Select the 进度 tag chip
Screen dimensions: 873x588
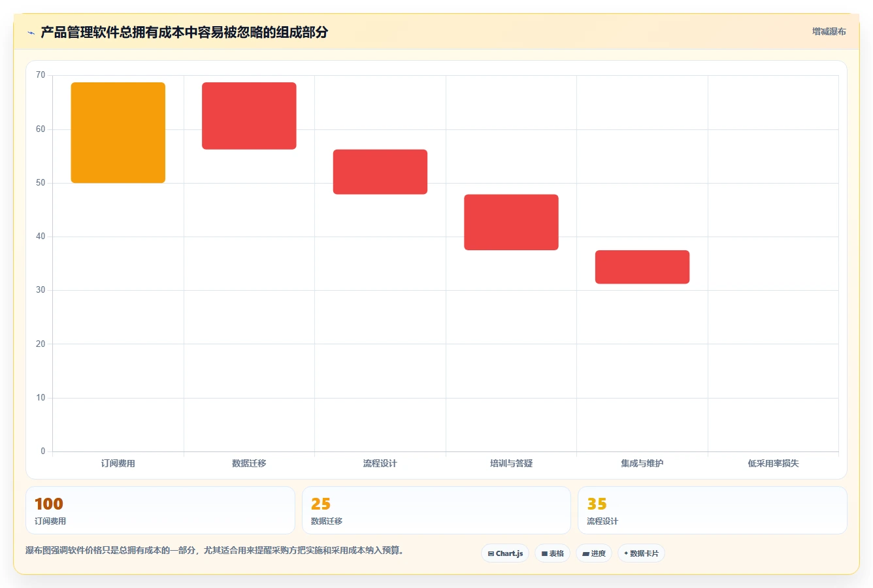click(x=593, y=553)
